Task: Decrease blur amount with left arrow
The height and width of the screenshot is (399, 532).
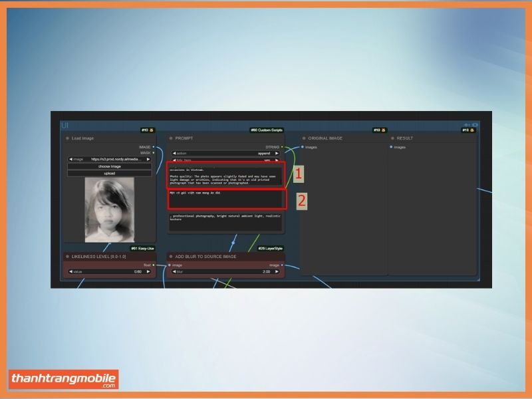Action: click(x=174, y=272)
